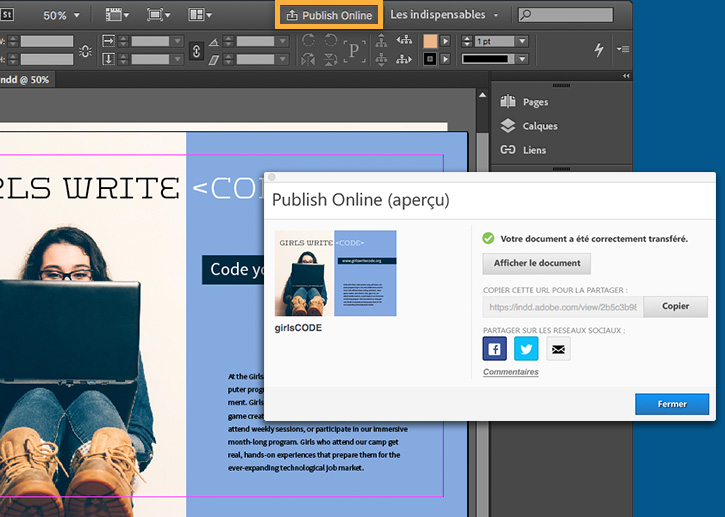Open the Calques panel
Image resolution: width=725 pixels, height=517 pixels.
point(538,126)
